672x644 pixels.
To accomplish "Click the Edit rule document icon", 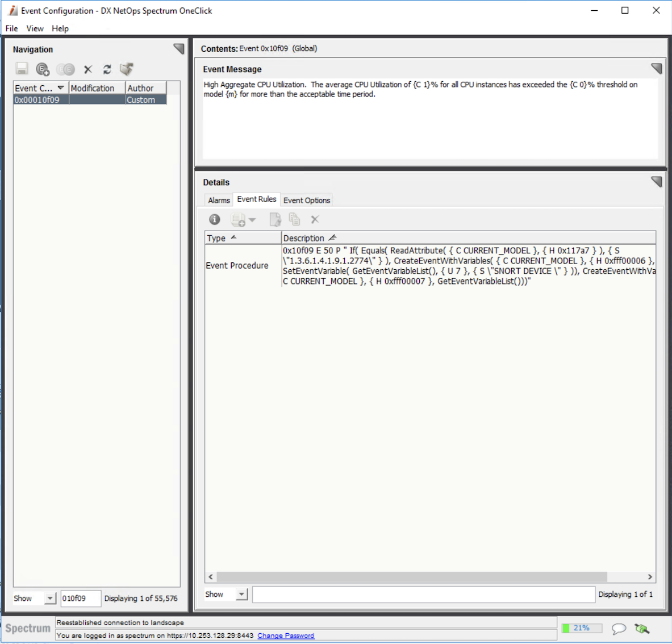I will coord(275,219).
